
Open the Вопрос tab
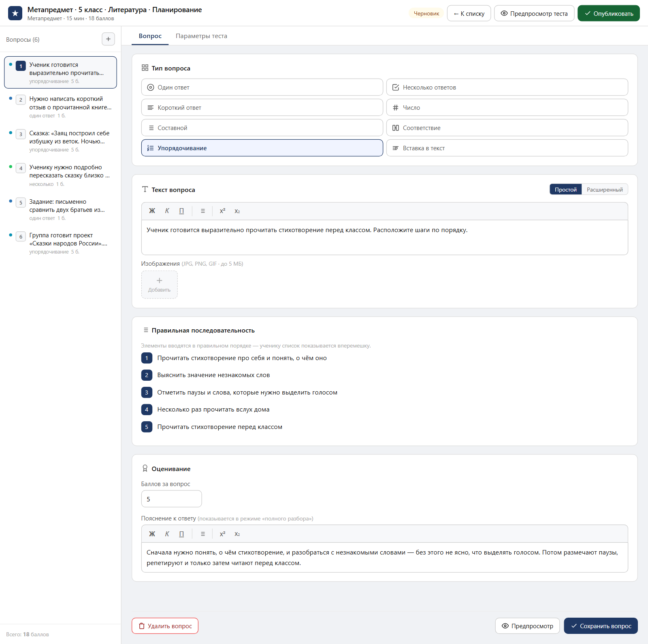point(150,36)
